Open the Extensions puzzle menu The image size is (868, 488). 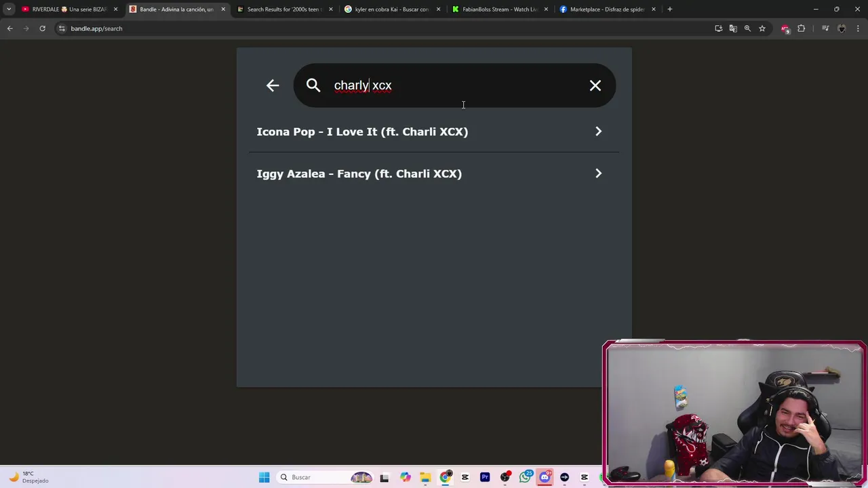coord(802,28)
